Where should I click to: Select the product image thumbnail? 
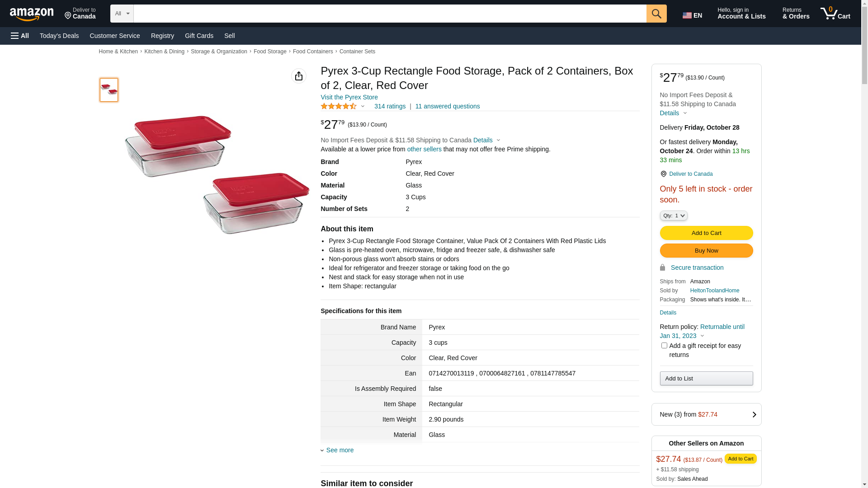tap(109, 90)
